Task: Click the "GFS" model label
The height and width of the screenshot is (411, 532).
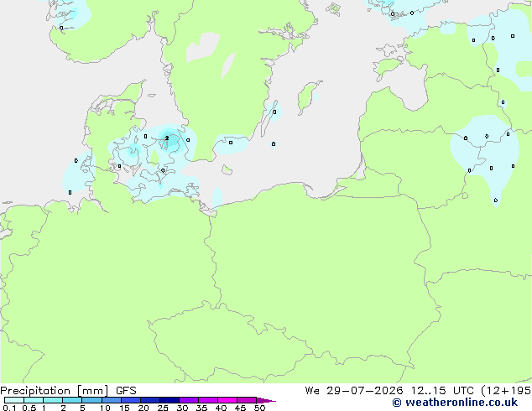Action: (126, 391)
